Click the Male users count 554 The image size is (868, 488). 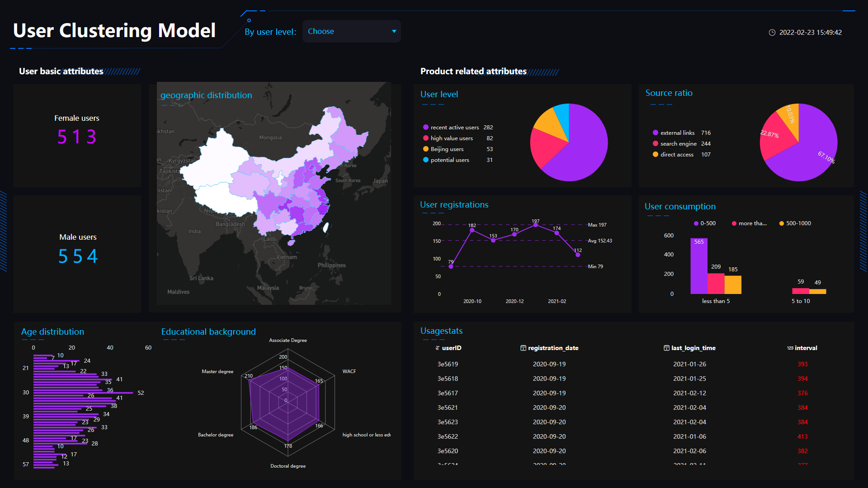pyautogui.click(x=78, y=256)
